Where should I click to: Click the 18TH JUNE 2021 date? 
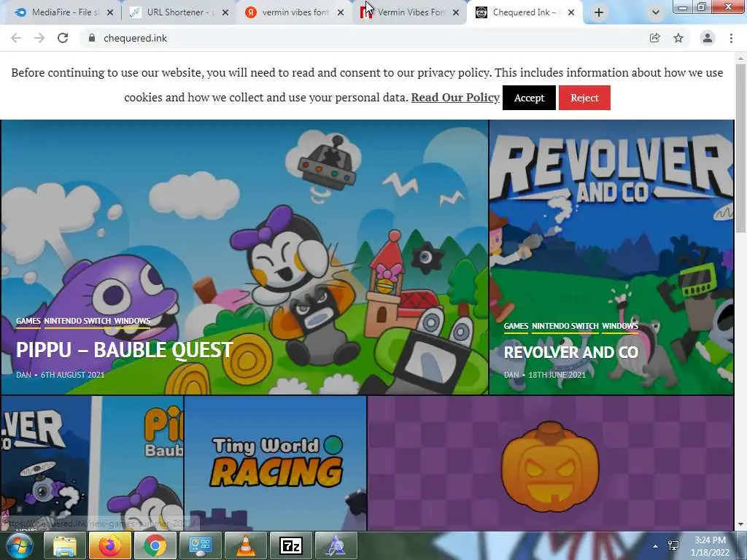point(557,375)
